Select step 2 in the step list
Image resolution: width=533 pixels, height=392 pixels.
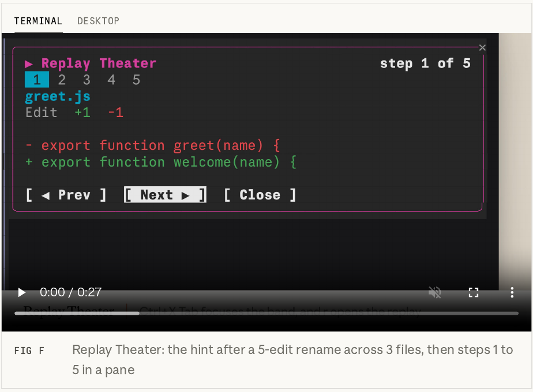click(x=62, y=80)
